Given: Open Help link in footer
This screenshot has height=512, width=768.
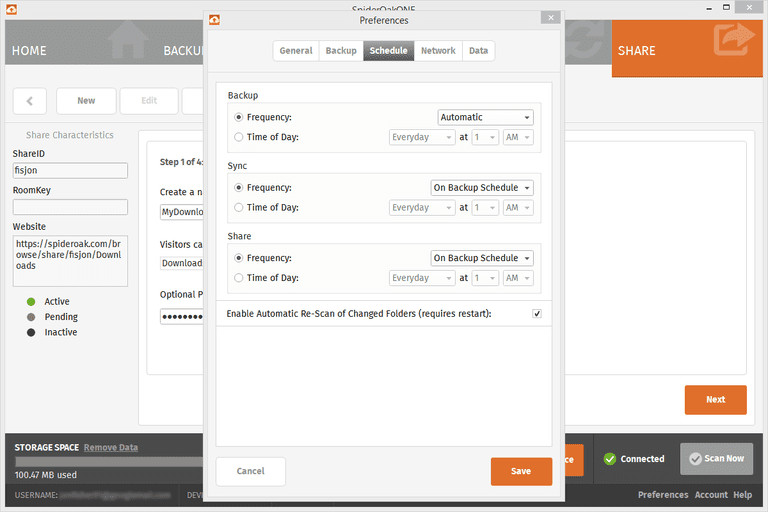Looking at the screenshot, I should [743, 495].
